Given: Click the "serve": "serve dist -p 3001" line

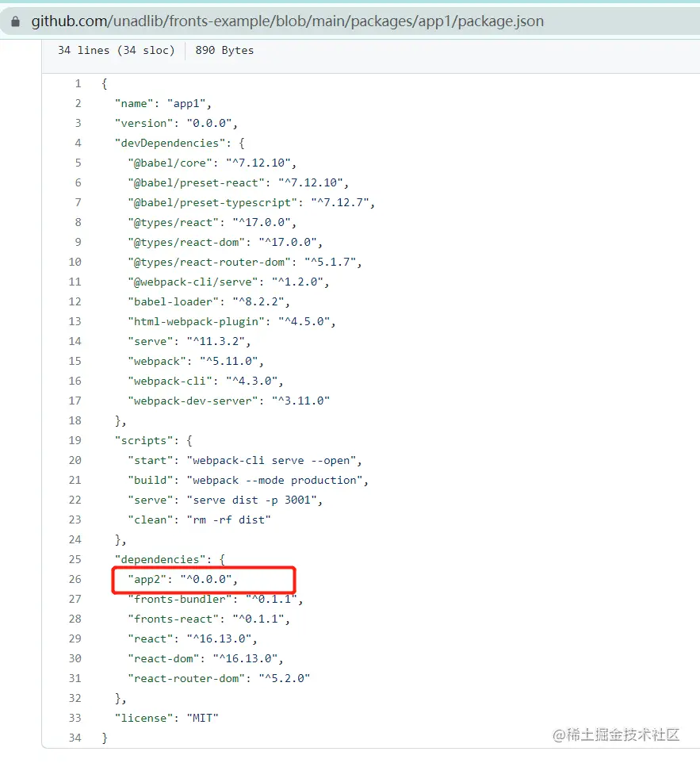Looking at the screenshot, I should [225, 500].
